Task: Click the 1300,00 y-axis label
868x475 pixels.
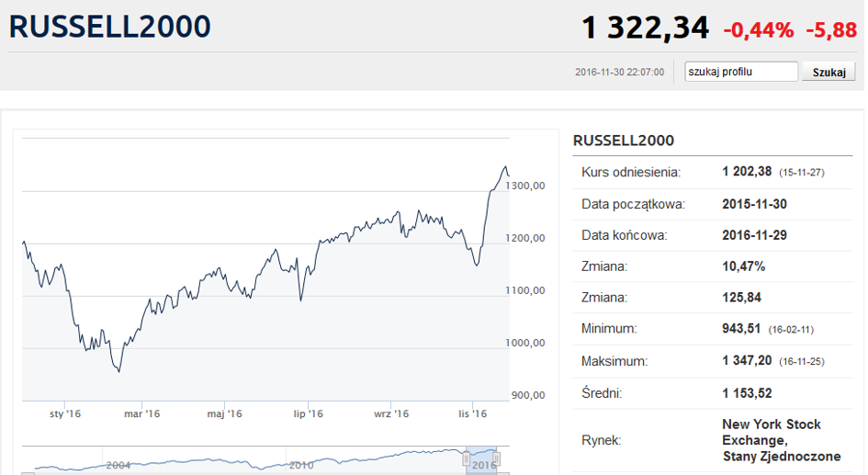Action: [525, 186]
